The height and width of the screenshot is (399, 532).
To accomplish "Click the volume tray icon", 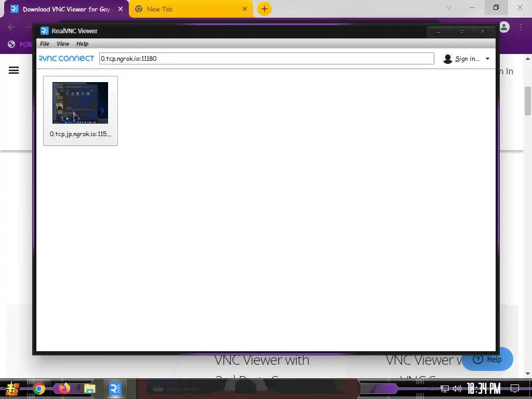I will click(x=457, y=389).
